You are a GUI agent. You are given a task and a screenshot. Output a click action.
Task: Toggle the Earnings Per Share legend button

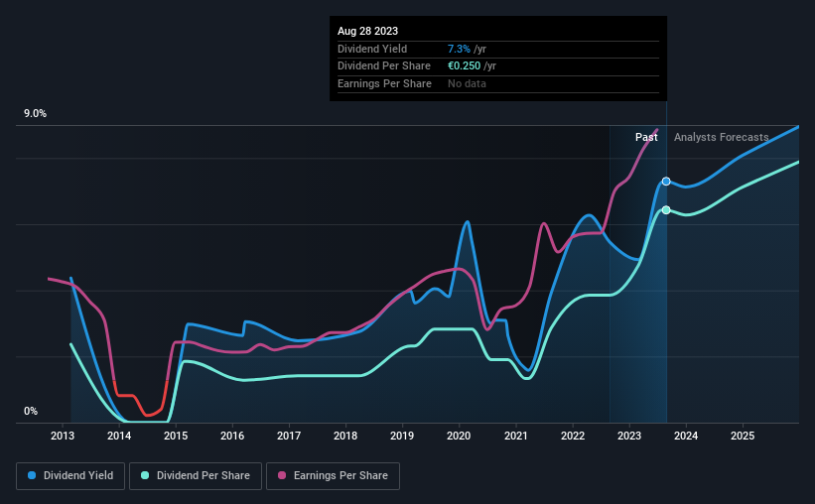pos(333,476)
